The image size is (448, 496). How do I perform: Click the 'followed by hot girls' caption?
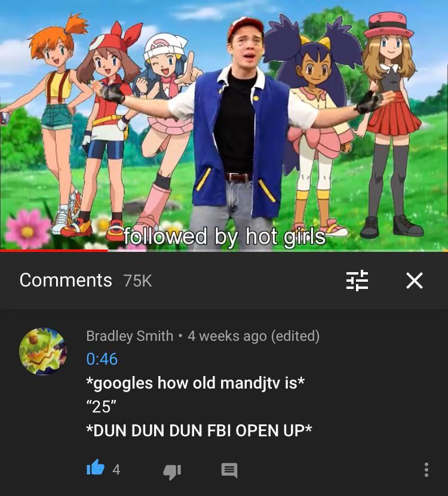(x=225, y=236)
